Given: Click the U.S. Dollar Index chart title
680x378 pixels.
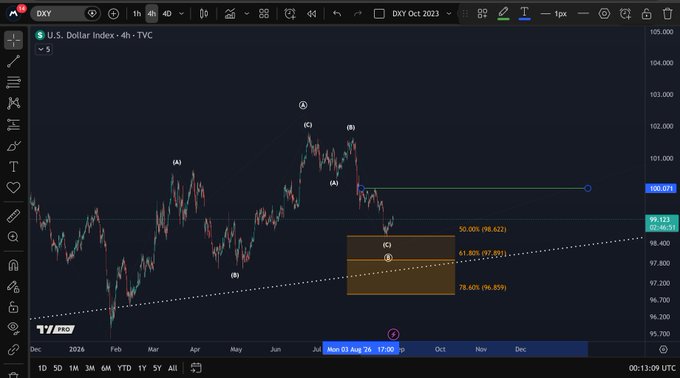Looking at the screenshot, I should click(x=100, y=35).
